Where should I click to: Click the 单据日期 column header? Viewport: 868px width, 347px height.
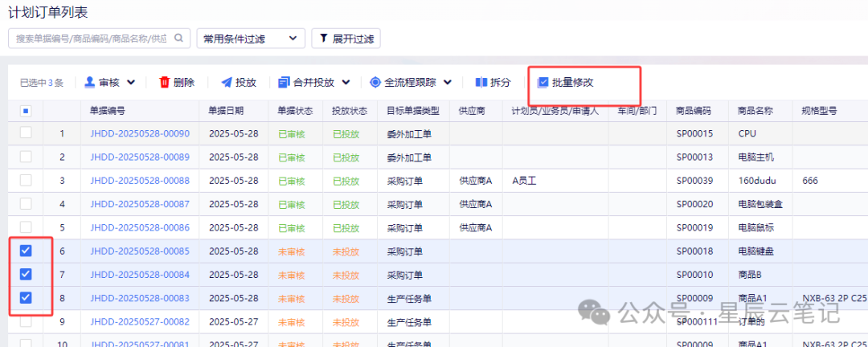coord(226,110)
